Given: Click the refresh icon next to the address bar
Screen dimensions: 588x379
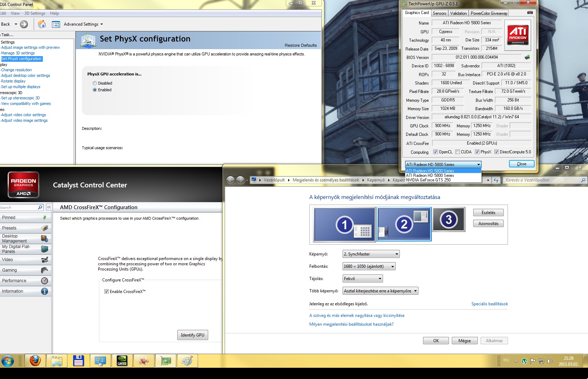Looking at the screenshot, I should (496, 180).
